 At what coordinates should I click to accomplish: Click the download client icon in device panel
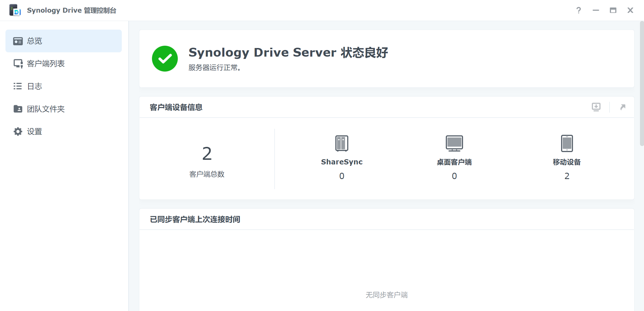coord(596,107)
